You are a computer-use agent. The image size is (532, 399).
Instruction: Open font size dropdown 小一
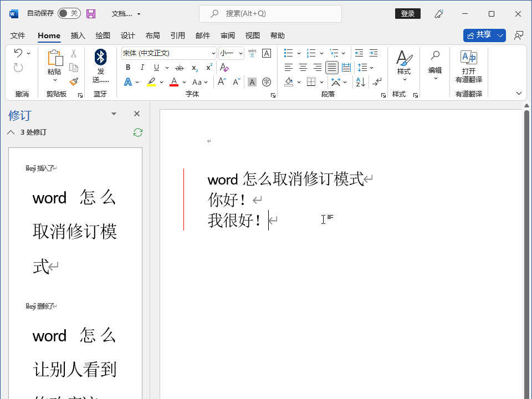coord(241,53)
